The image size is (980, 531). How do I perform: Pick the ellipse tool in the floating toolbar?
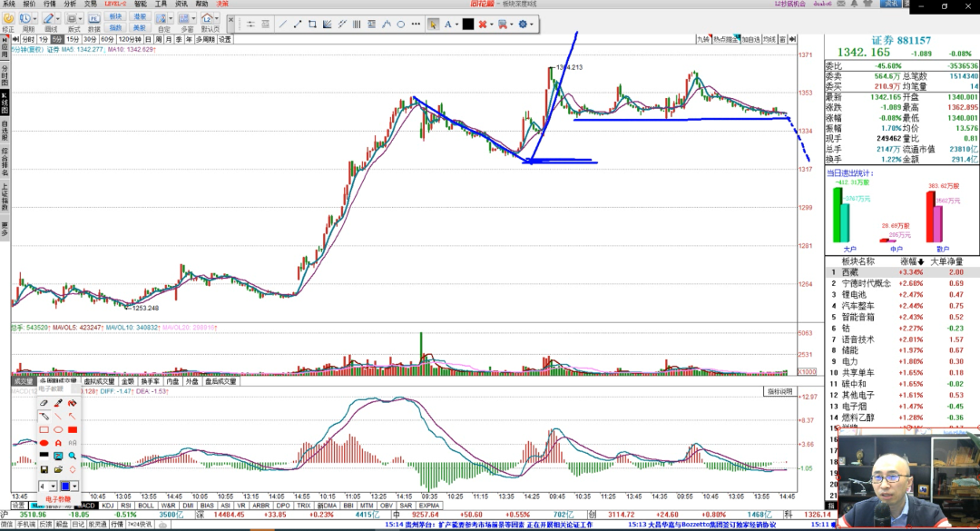pos(401,25)
